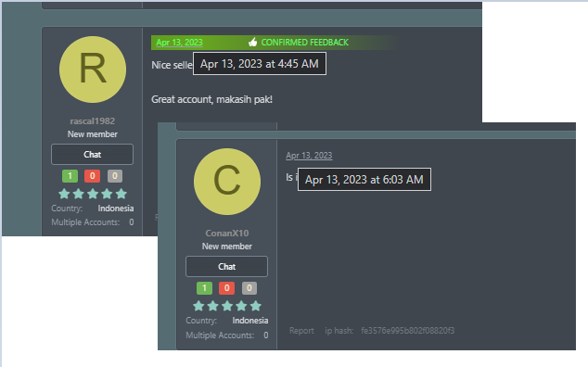Click the 'Apr 13, 2023 at 4:45 AM' tooltip
The height and width of the screenshot is (367, 588).
click(260, 64)
